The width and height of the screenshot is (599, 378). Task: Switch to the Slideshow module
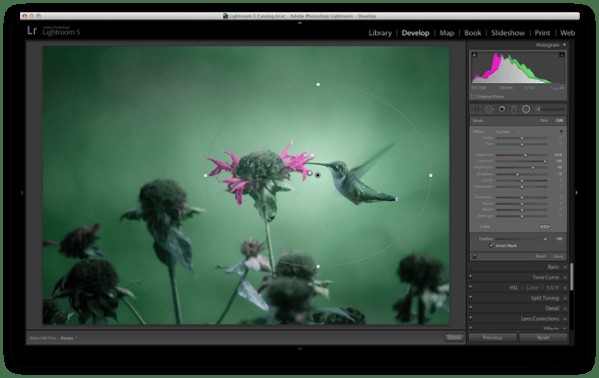pos(508,33)
